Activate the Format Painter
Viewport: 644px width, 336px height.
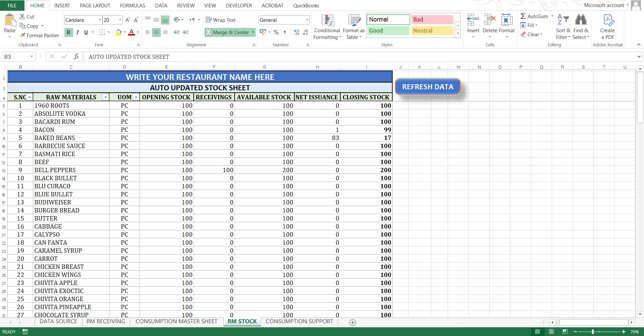point(39,35)
